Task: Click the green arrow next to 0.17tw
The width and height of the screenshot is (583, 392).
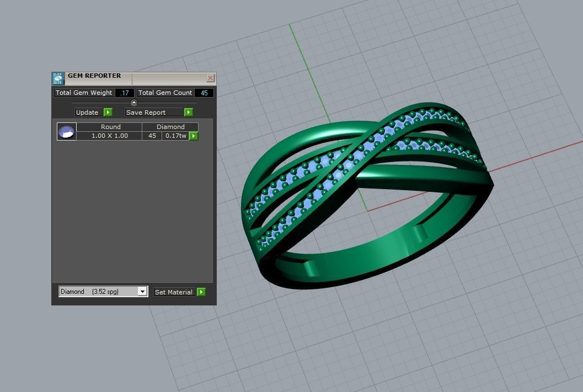Action: tap(194, 136)
